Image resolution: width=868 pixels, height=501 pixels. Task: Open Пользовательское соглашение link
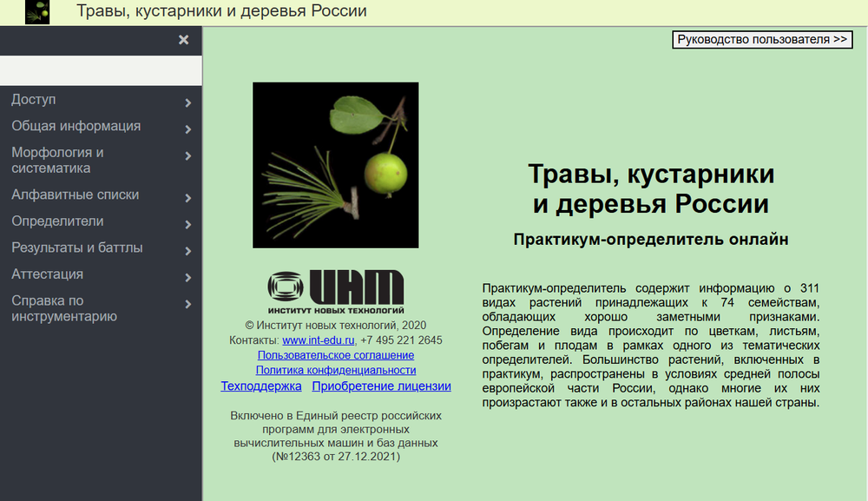(x=336, y=355)
